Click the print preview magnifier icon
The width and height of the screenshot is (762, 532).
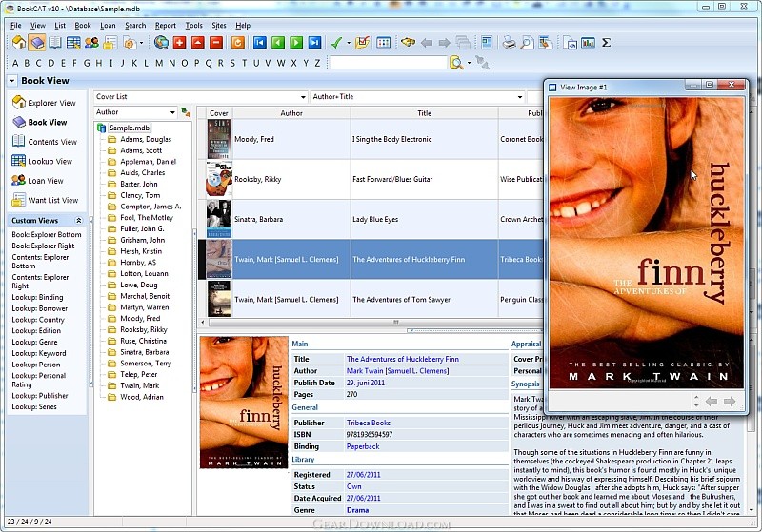pyautogui.click(x=527, y=43)
